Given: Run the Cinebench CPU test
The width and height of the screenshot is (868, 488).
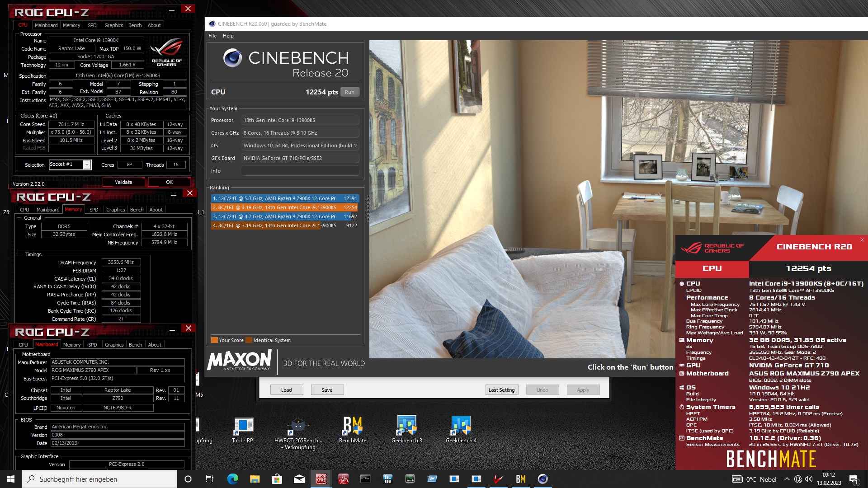Looking at the screenshot, I should (350, 92).
